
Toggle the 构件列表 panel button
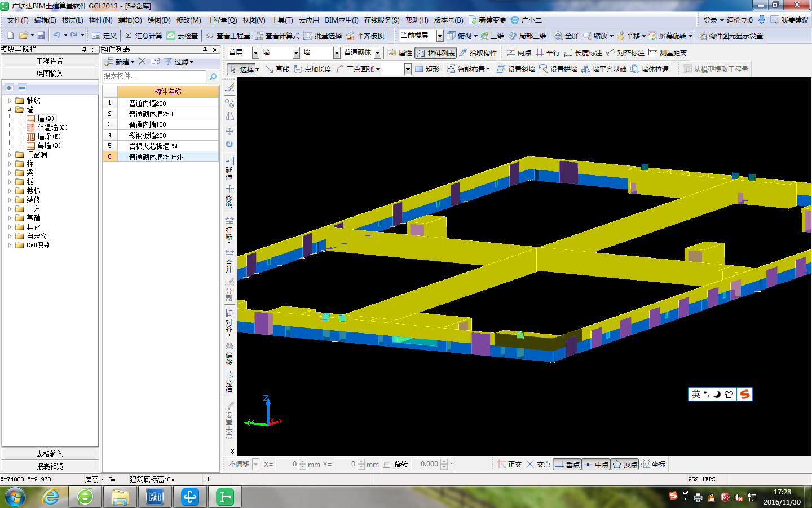pyautogui.click(x=436, y=52)
